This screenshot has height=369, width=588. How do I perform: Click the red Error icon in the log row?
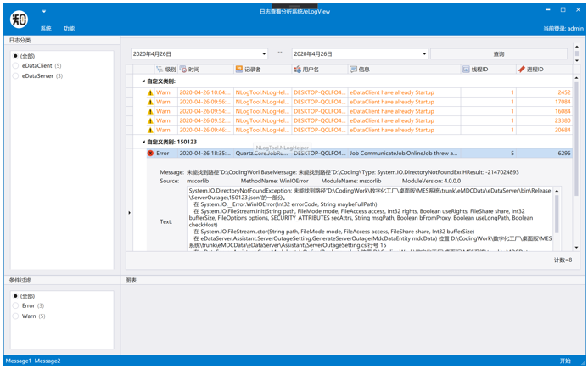tap(150, 154)
